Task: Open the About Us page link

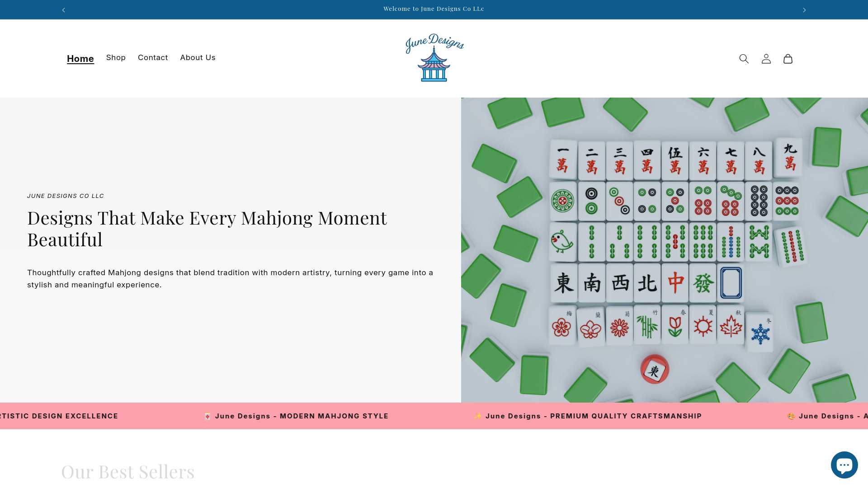Action: tap(198, 57)
